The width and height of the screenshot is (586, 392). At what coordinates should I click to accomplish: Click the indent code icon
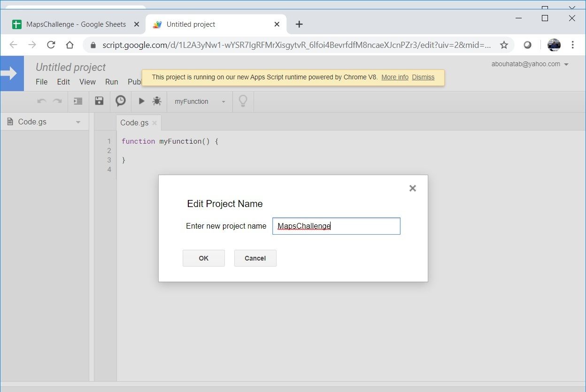[x=78, y=101]
